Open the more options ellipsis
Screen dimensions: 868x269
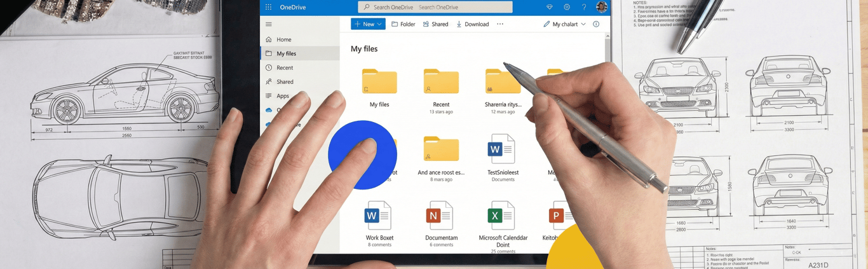point(500,24)
